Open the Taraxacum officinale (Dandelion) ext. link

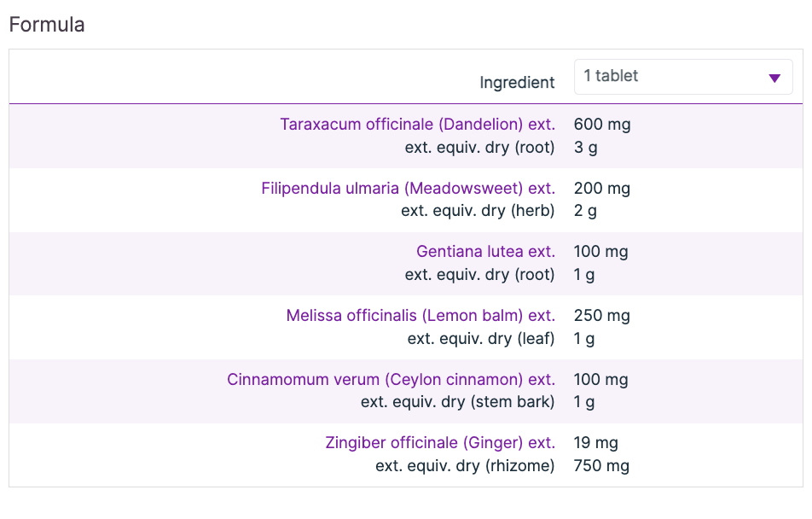tap(417, 125)
